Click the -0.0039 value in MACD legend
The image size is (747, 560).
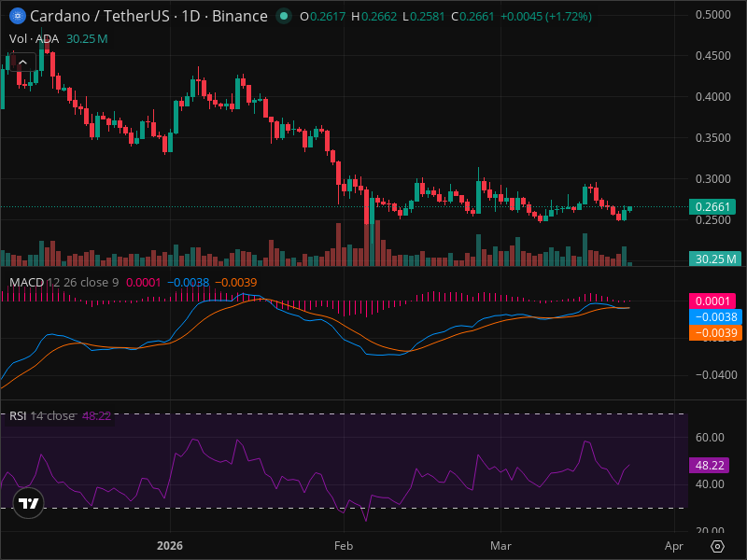(x=236, y=283)
